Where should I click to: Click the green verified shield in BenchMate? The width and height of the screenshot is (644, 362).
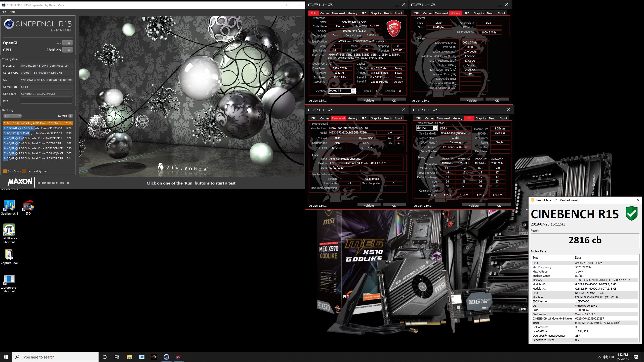(631, 213)
